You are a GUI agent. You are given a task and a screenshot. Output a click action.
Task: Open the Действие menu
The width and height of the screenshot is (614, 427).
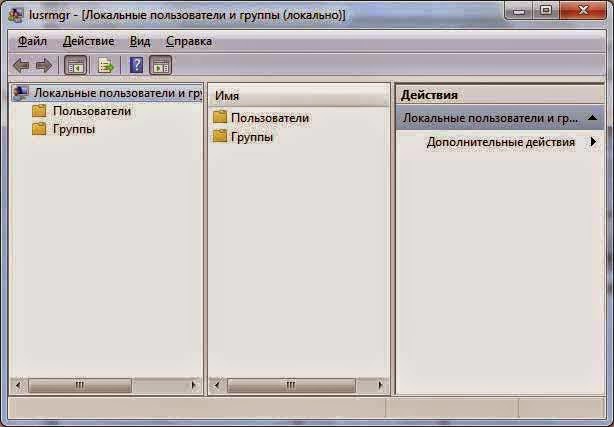coord(88,41)
